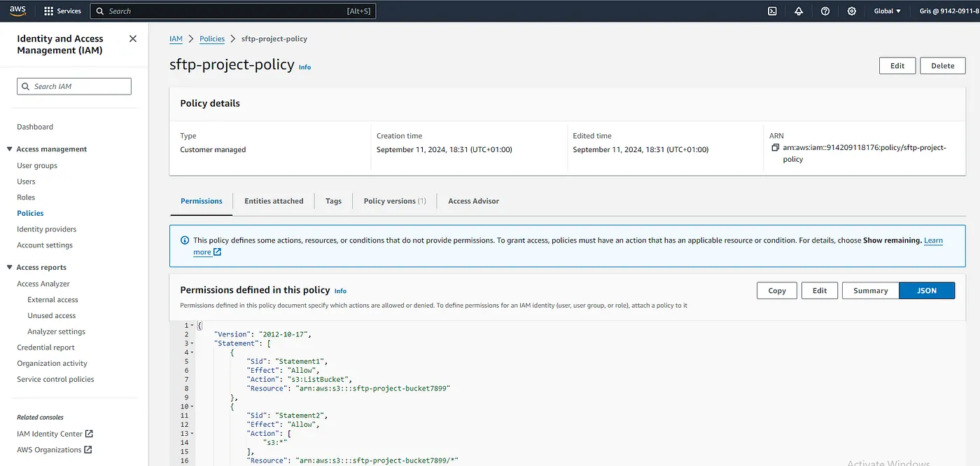Open the Policy versions tab

pos(395,201)
